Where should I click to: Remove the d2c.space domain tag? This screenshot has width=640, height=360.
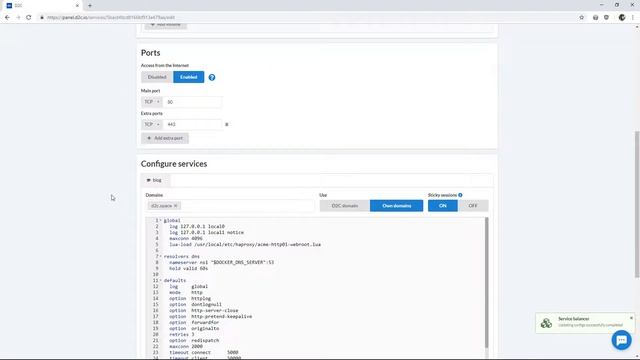pos(176,206)
